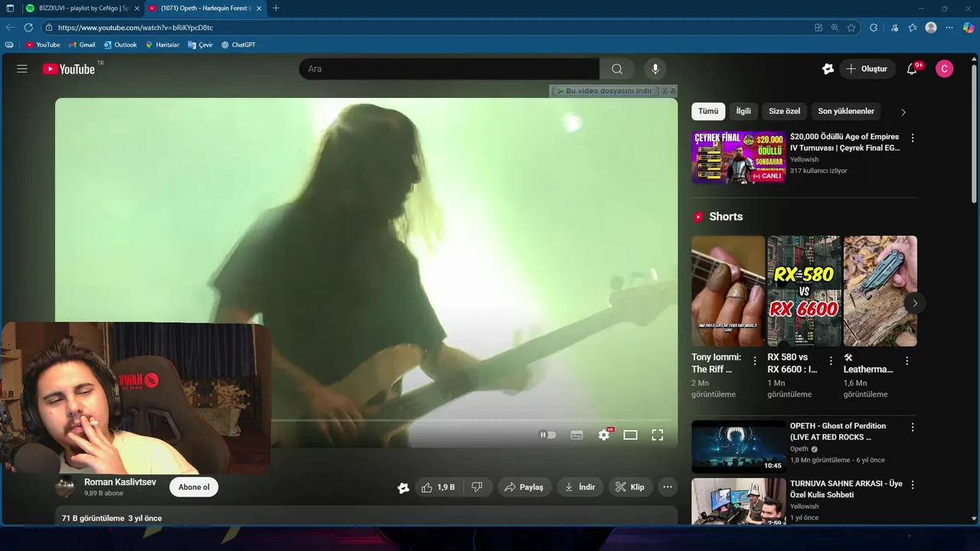Screen dimensions: 980x551
Task: Click Bu video dosyasını indir bar
Action: [607, 91]
